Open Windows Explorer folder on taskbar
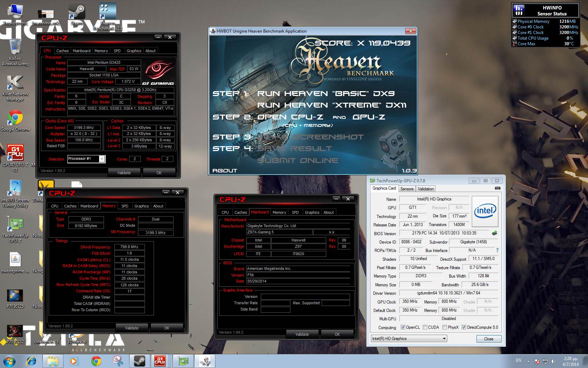This screenshot has width=588, height=368. (53, 361)
